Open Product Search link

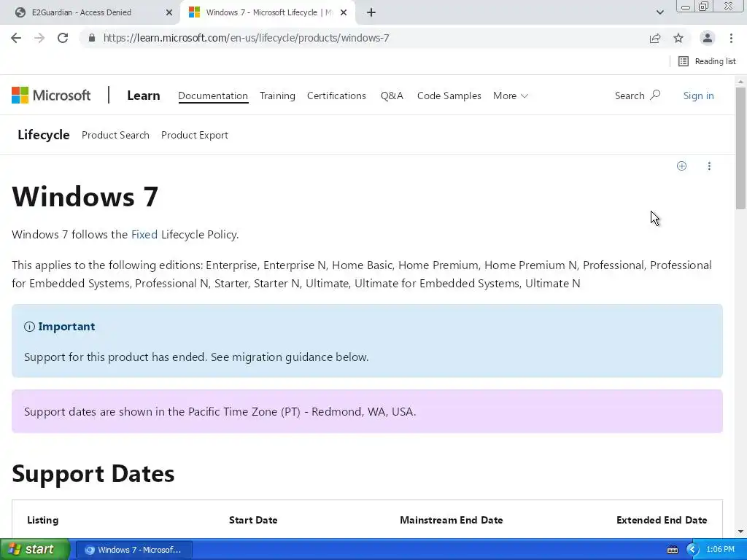[115, 135]
